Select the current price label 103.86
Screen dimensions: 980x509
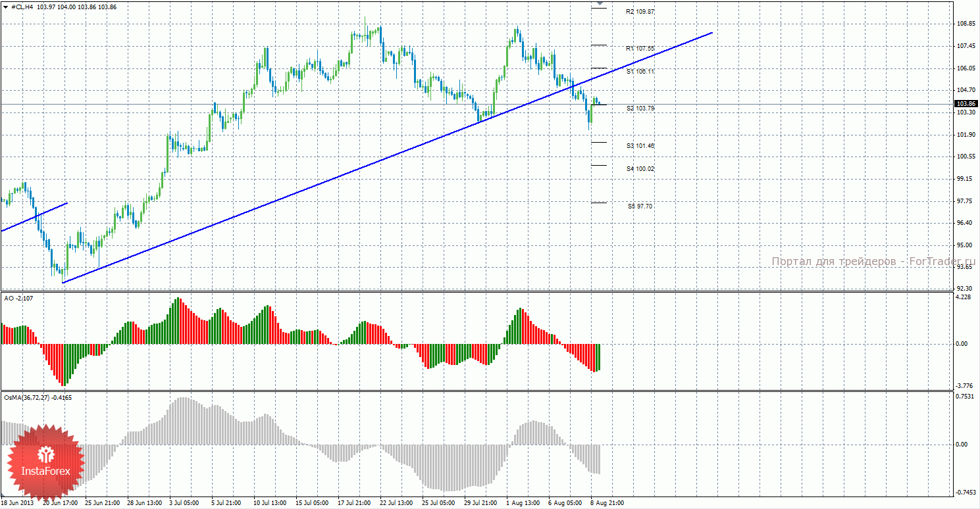coord(966,104)
